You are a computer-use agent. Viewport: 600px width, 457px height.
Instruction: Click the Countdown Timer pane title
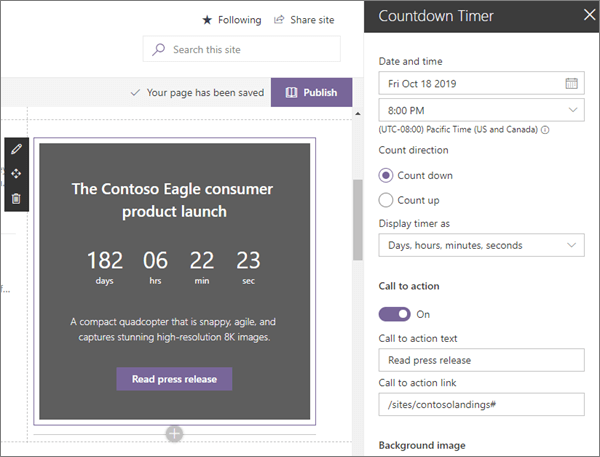(436, 16)
